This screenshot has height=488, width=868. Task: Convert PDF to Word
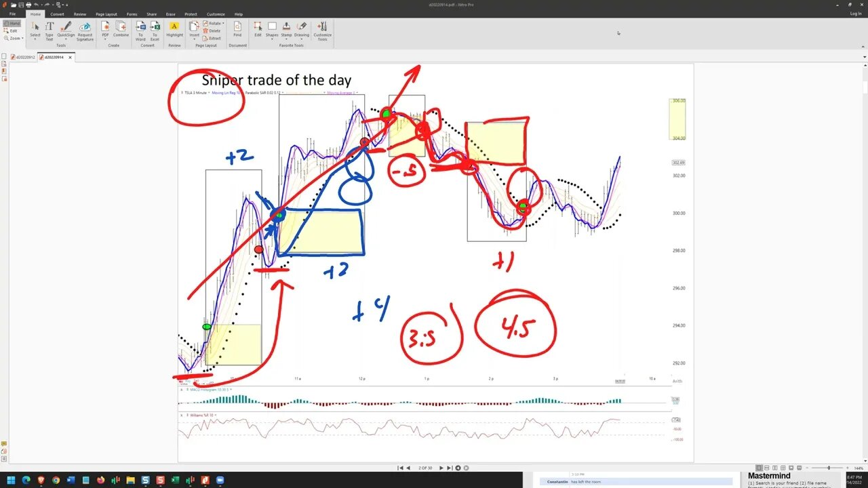coord(140,30)
